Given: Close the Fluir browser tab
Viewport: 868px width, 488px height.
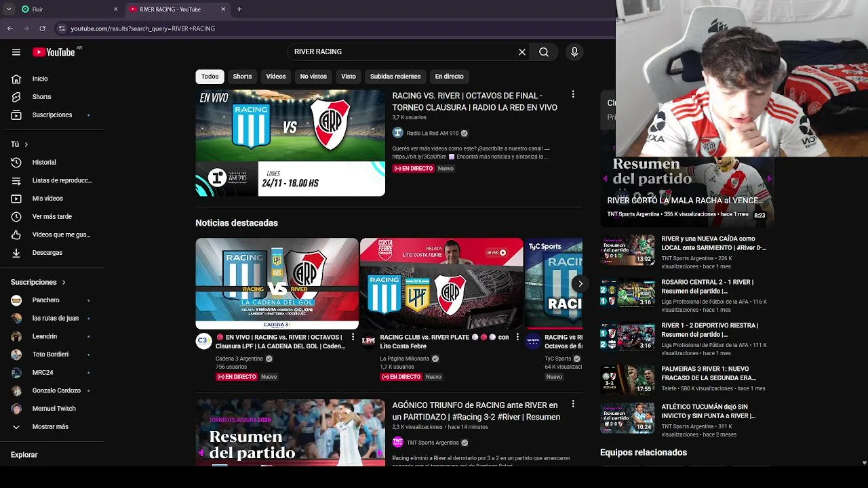Looking at the screenshot, I should click(115, 9).
